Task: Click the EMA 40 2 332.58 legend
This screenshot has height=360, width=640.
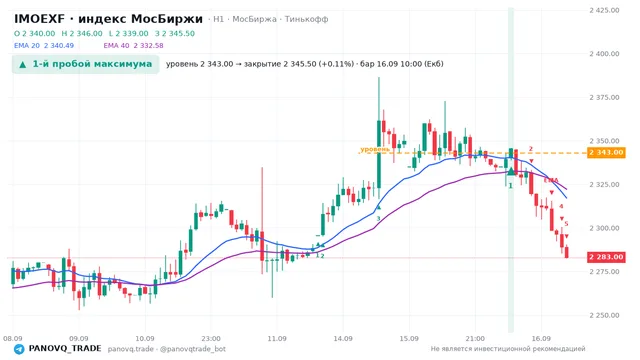Action: [x=133, y=46]
